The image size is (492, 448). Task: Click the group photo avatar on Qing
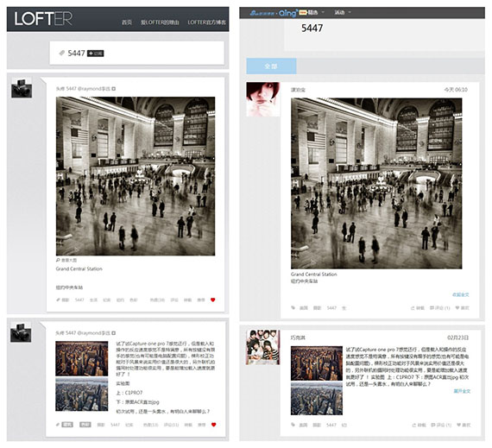point(263,347)
